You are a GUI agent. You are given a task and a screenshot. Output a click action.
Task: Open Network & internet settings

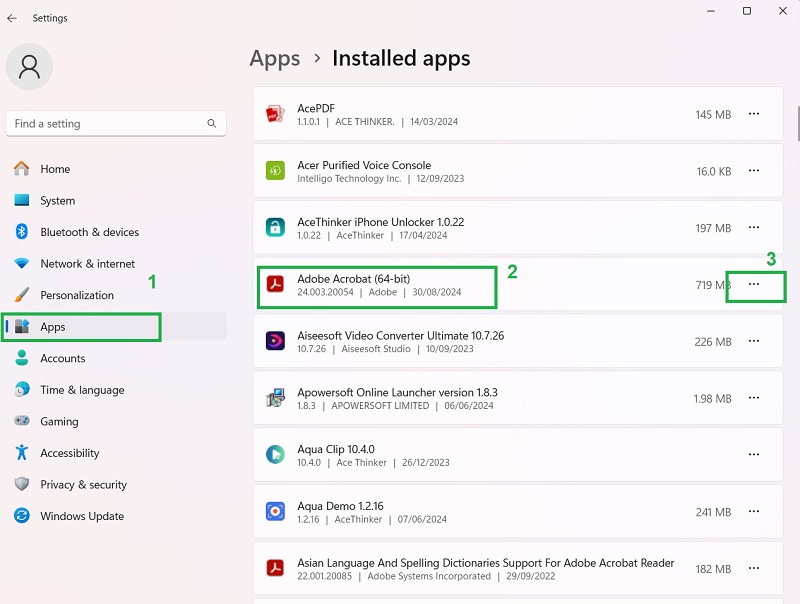coord(116,264)
